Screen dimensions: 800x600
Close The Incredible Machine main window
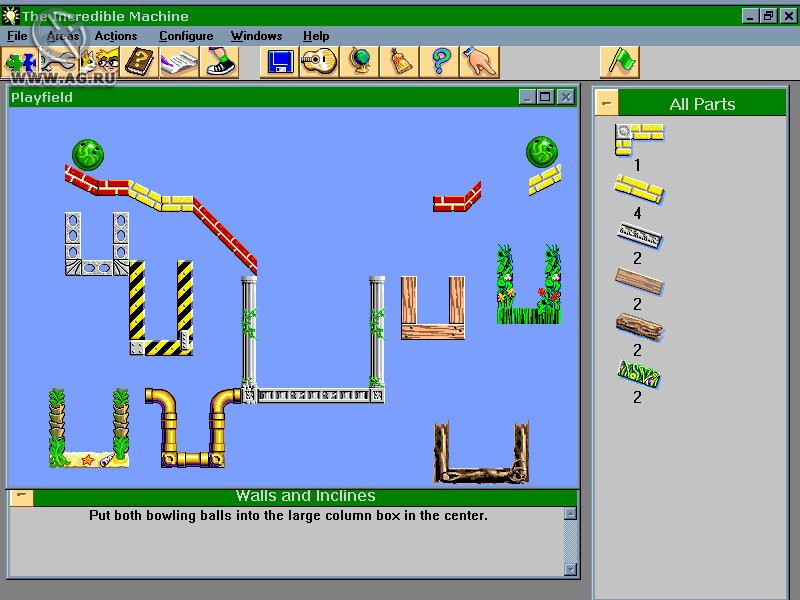[x=788, y=16]
